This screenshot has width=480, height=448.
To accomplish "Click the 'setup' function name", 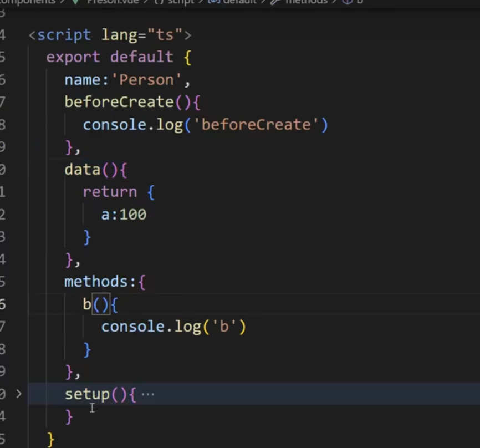I will [87, 394].
